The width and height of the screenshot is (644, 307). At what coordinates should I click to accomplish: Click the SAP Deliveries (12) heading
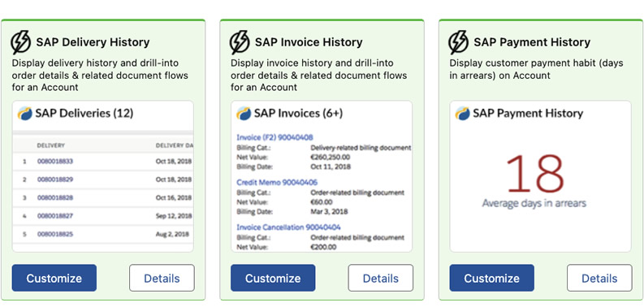(84, 114)
